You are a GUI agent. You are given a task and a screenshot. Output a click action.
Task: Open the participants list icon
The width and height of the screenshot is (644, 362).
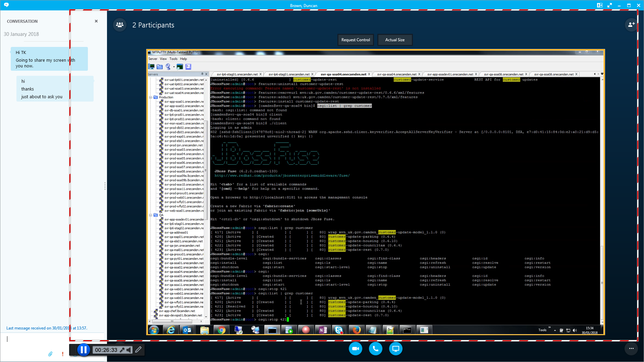pyautogui.click(x=120, y=25)
